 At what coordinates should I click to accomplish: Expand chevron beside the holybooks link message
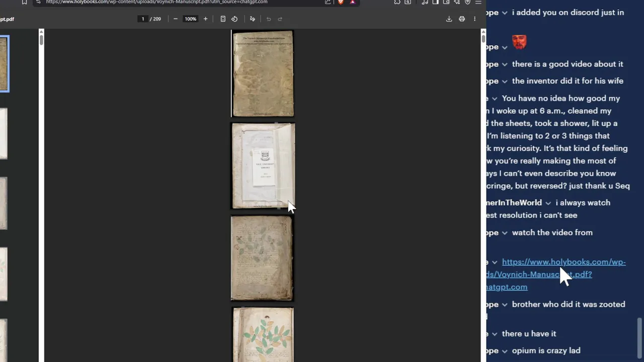tap(495, 262)
